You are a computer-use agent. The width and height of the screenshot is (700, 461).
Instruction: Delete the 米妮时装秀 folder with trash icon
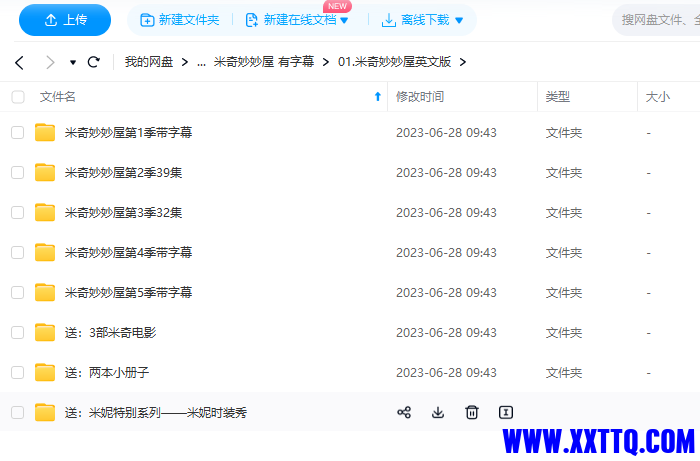472,412
